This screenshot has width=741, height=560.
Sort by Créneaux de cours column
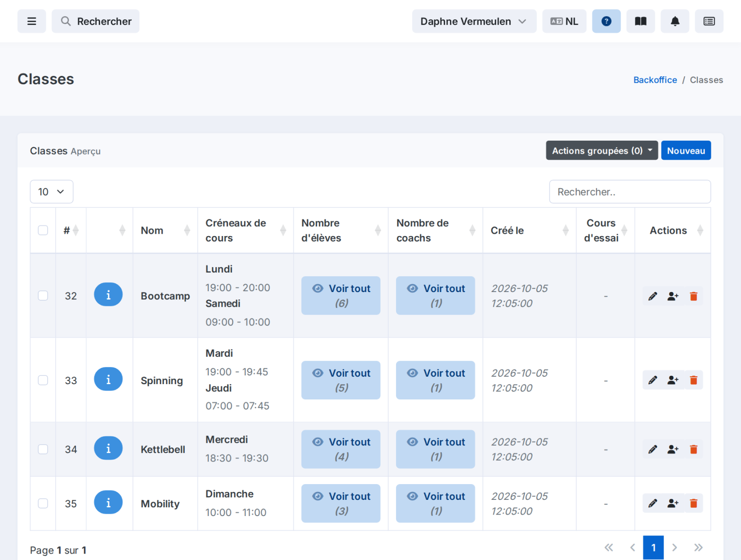click(x=245, y=230)
